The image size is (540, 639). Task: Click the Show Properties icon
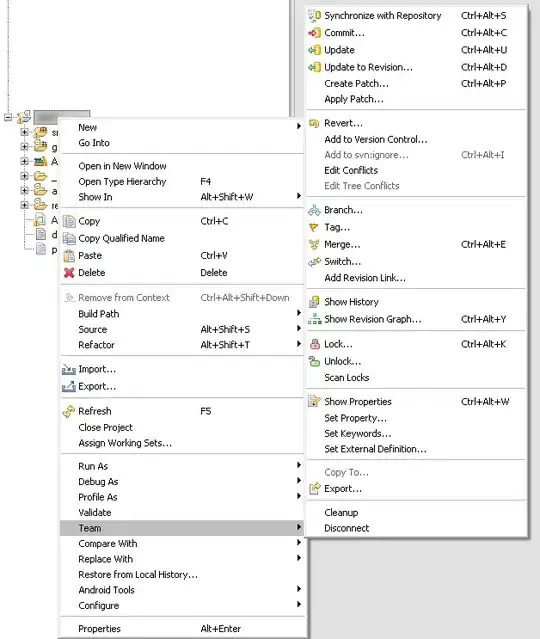[314, 401]
